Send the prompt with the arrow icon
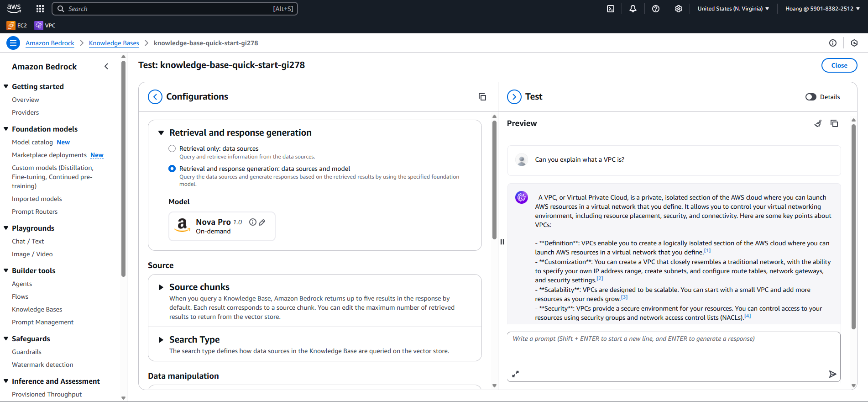Screen dimensions: 868x402 pyautogui.click(x=832, y=374)
